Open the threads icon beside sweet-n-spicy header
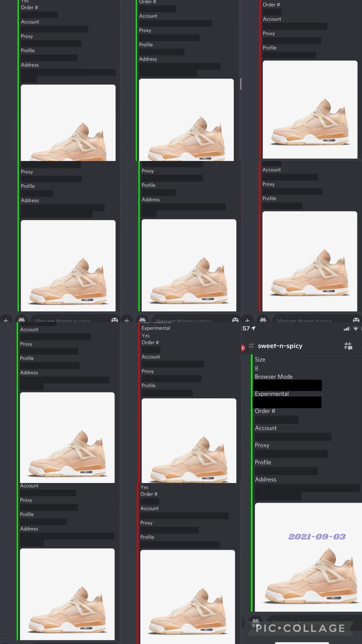Image resolution: width=362 pixels, height=644 pixels. [x=347, y=346]
